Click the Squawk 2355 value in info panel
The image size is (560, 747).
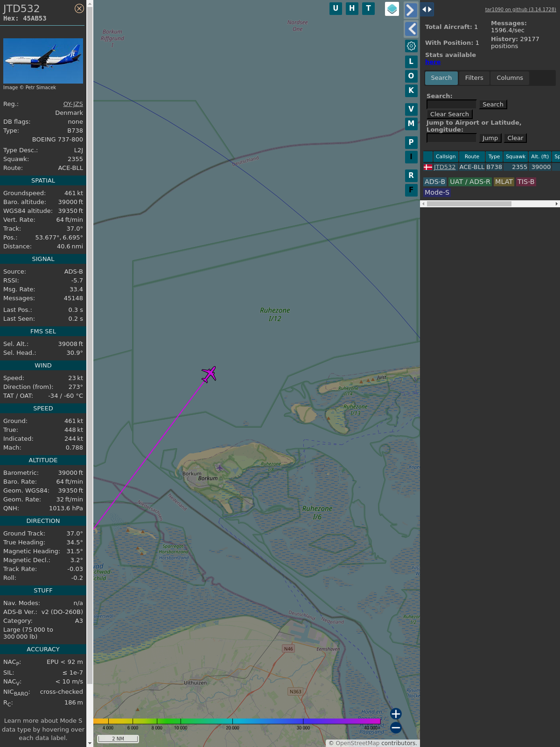75,159
